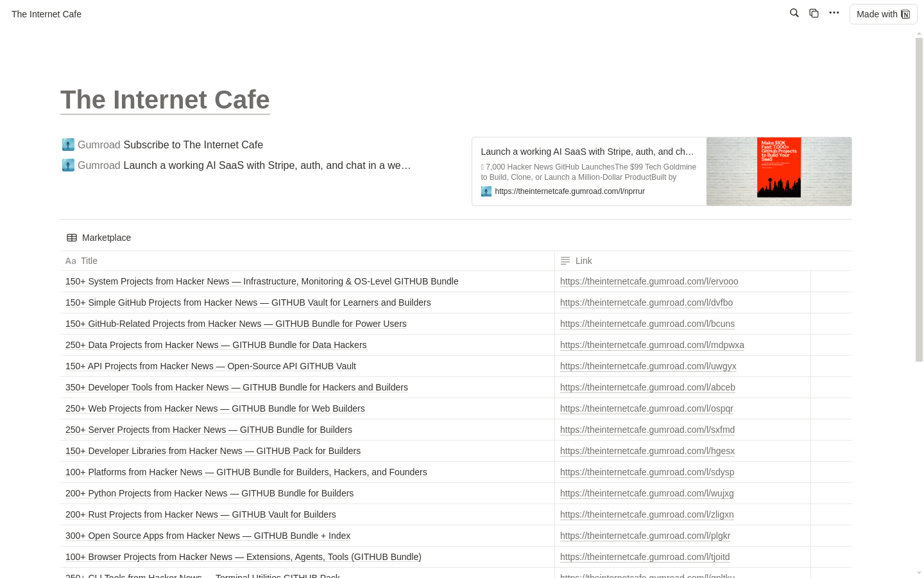
Task: Open the search magnifier icon
Action: 794,13
